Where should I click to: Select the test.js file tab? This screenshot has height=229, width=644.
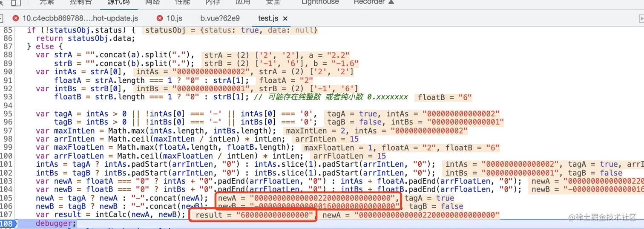coord(268,18)
